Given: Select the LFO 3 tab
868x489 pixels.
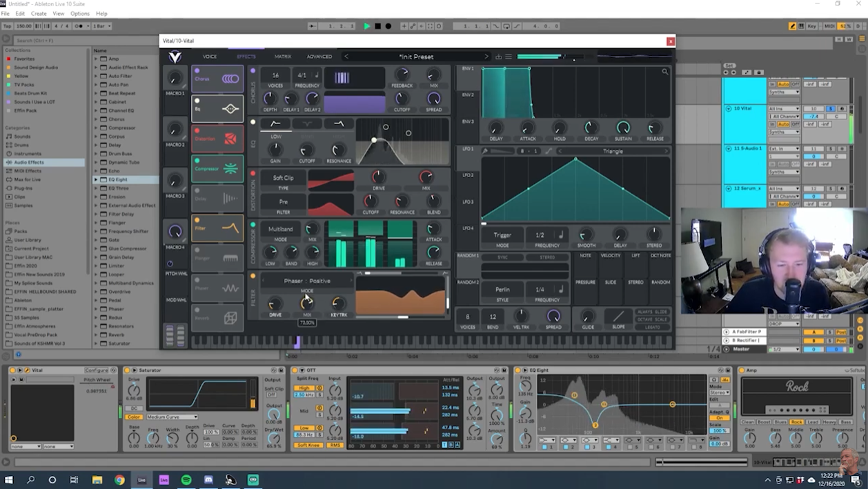Looking at the screenshot, I should click(x=468, y=202).
